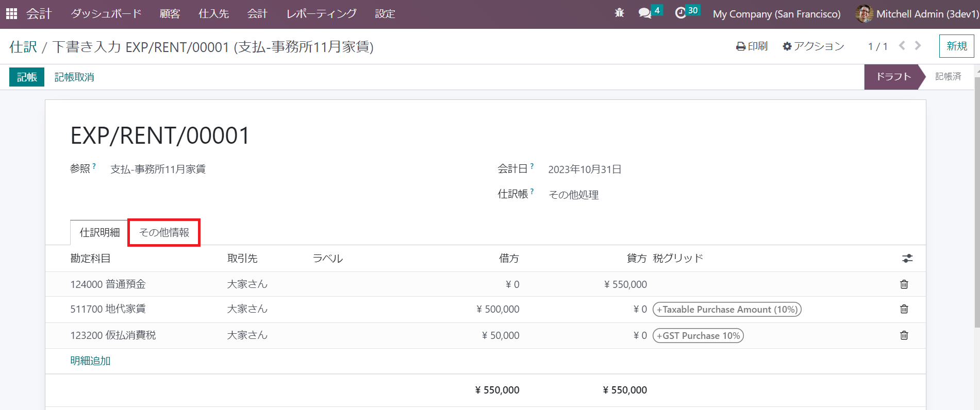Open the レポーティング menu

coord(321,14)
